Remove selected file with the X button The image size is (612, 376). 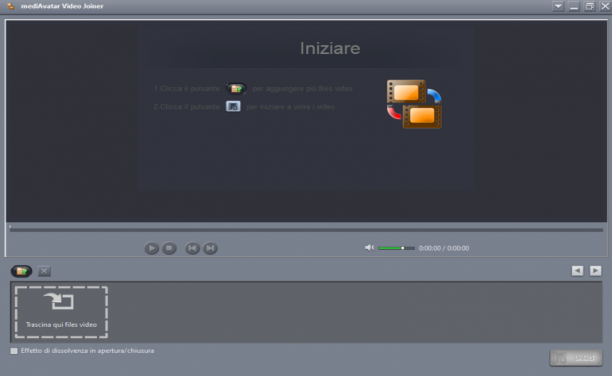click(44, 271)
